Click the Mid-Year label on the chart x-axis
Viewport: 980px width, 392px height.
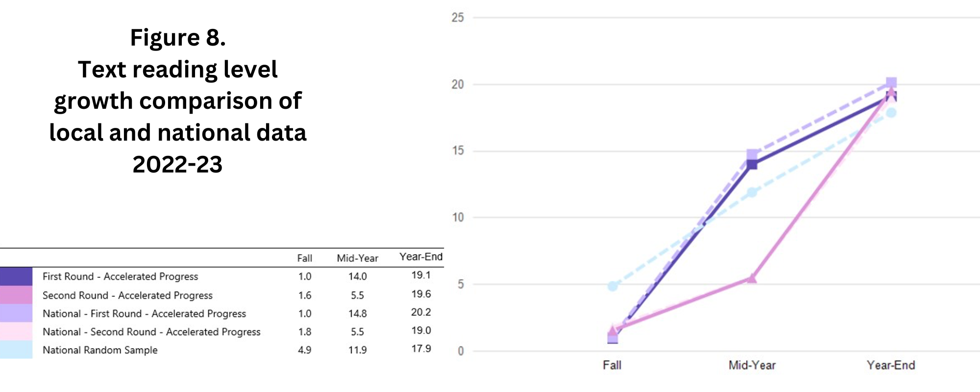coord(752,365)
